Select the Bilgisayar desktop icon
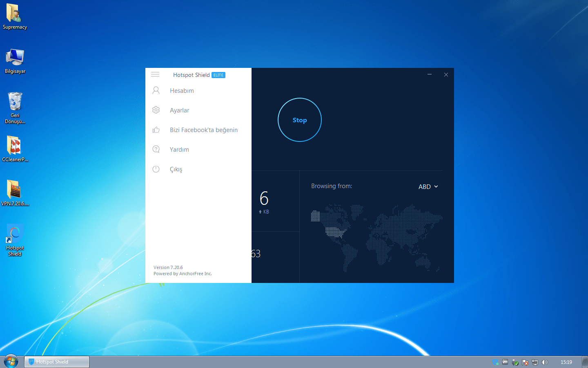 [15, 61]
